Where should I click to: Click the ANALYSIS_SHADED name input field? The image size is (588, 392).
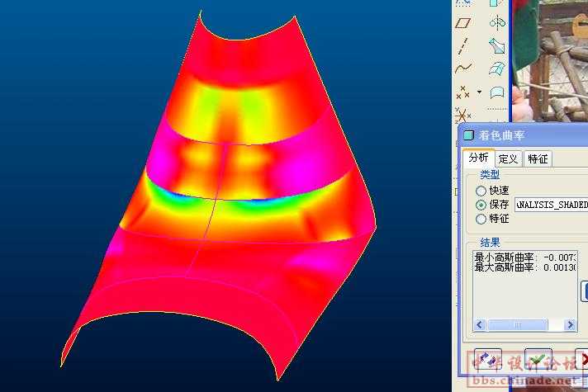coord(552,205)
